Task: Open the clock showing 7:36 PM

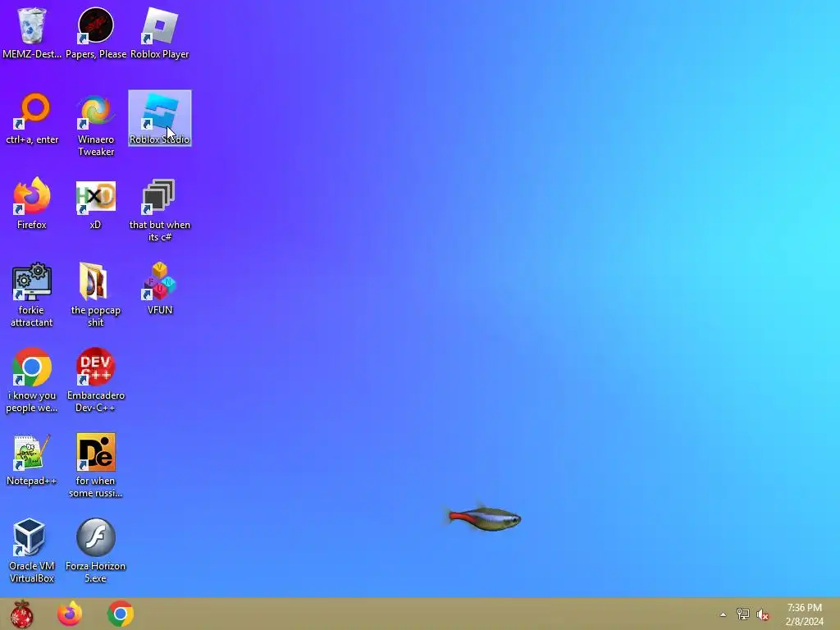Action: click(804, 614)
